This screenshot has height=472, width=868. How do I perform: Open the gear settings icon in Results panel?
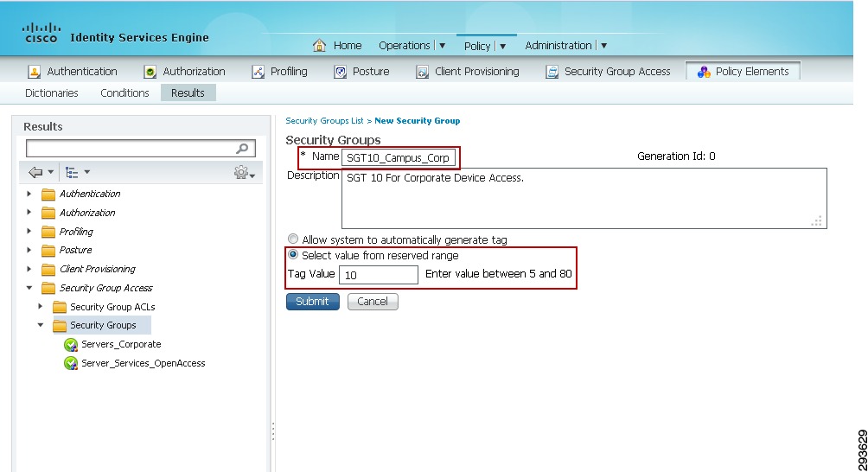pos(241,173)
